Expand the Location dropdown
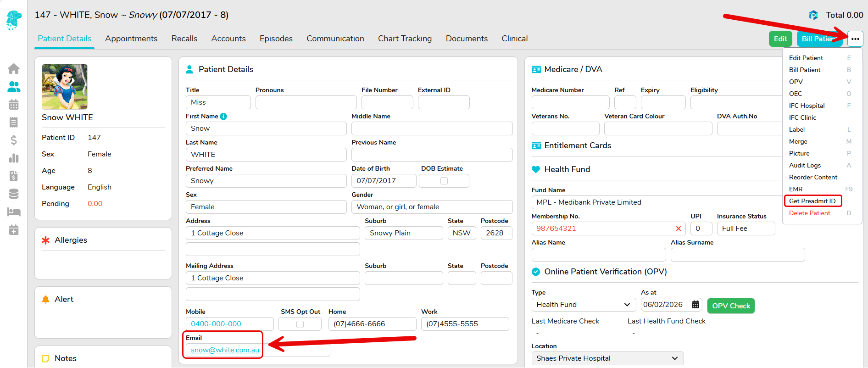This screenshot has width=868, height=368. [607, 358]
